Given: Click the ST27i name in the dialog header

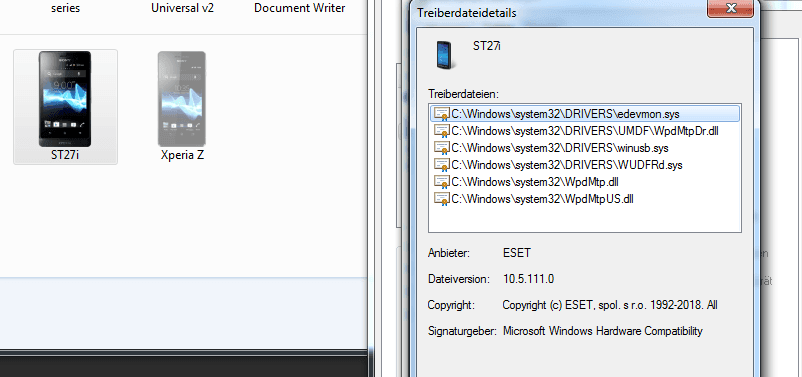Looking at the screenshot, I should click(487, 46).
